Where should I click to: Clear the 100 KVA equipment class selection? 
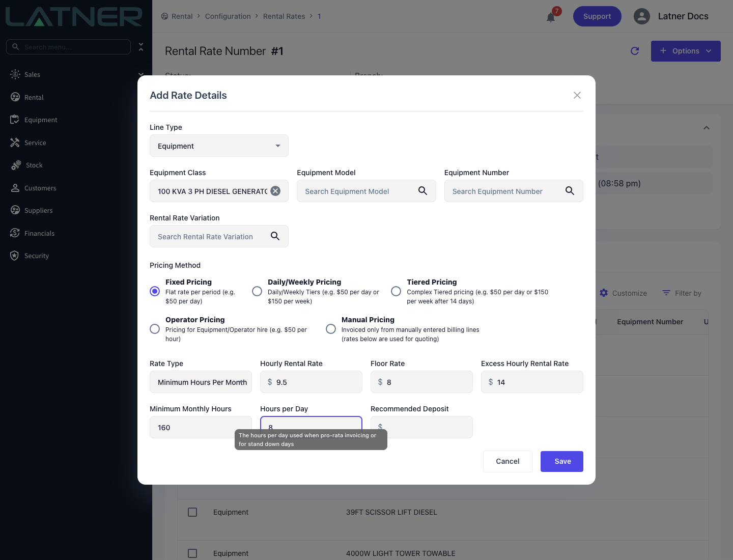coord(275,191)
